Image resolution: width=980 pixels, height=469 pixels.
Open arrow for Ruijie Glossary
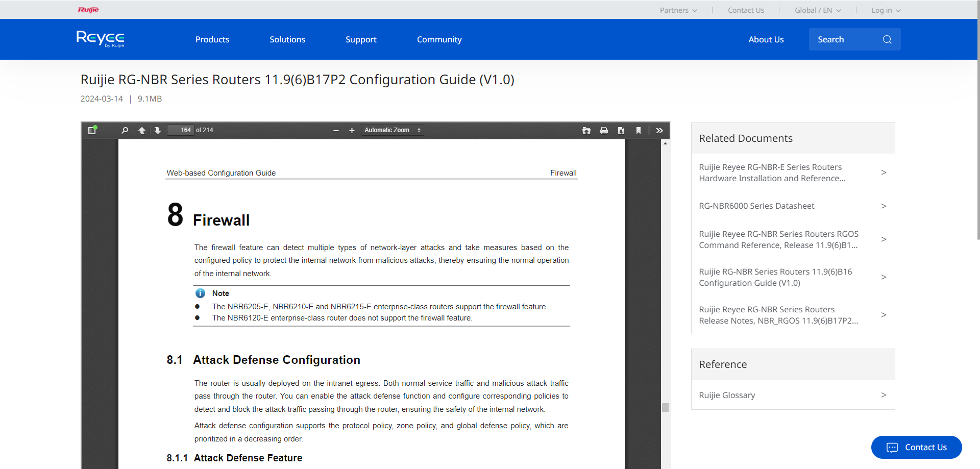[884, 395]
